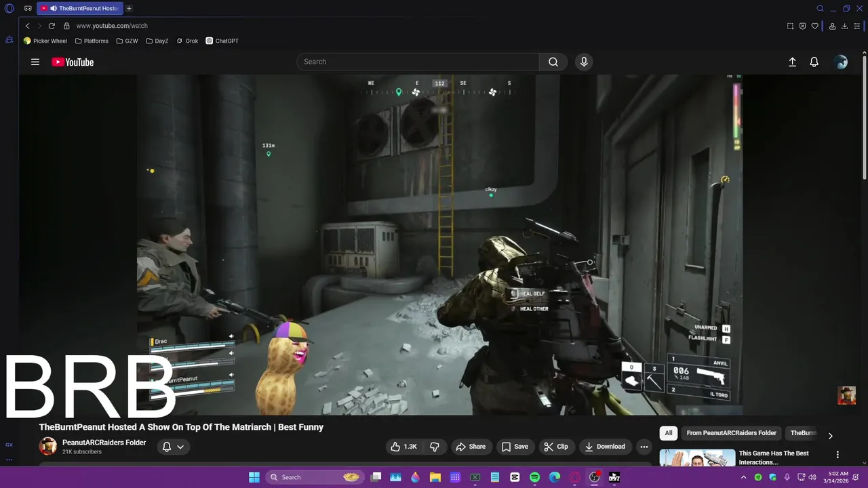Go to YouTube home via logo
Screen dimensions: 868x488
click(x=73, y=62)
